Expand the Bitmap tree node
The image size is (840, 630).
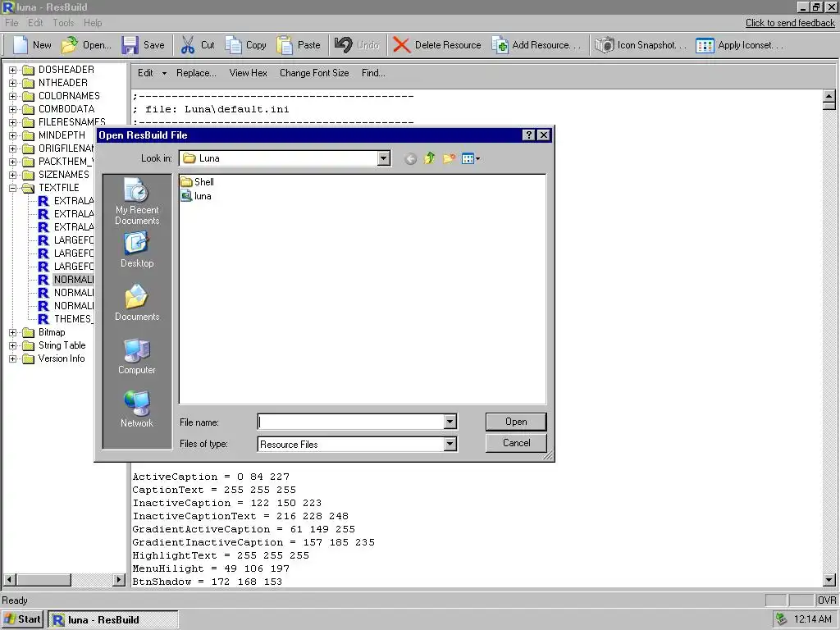(13, 333)
